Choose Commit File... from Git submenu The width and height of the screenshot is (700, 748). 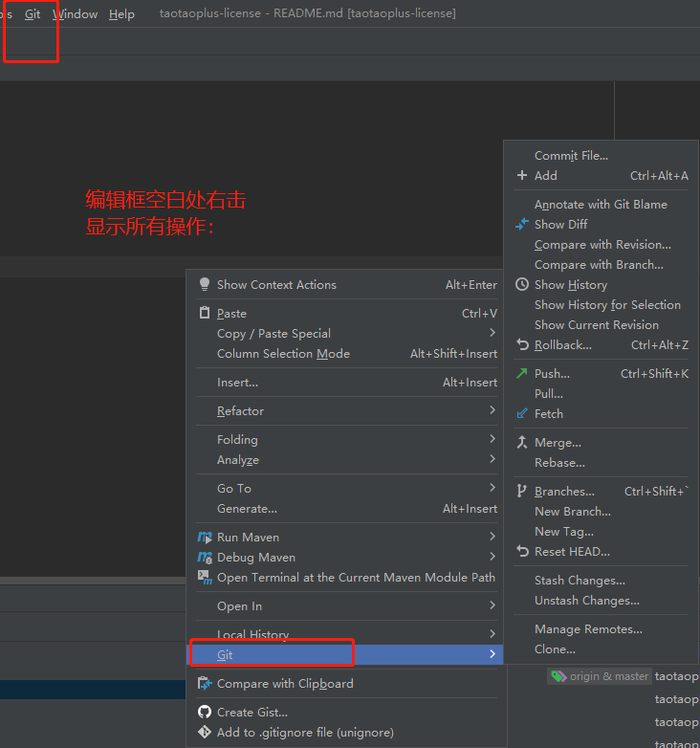point(571,156)
